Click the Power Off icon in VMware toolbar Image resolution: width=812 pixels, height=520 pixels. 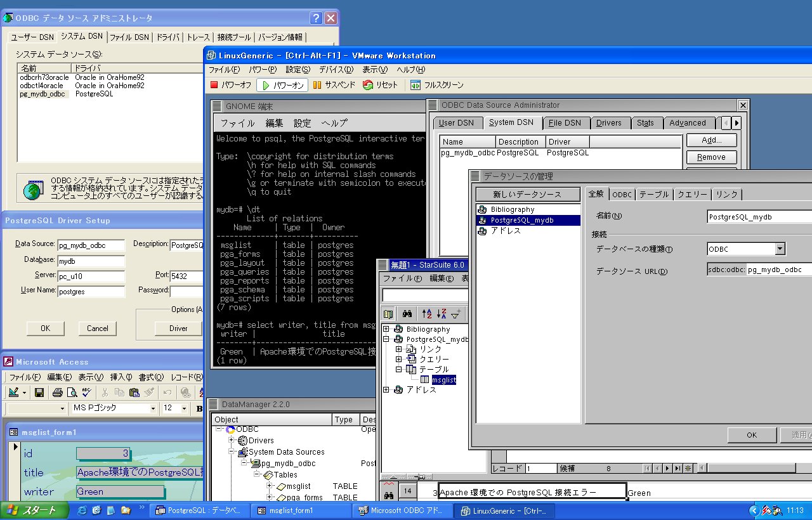pyautogui.click(x=214, y=85)
